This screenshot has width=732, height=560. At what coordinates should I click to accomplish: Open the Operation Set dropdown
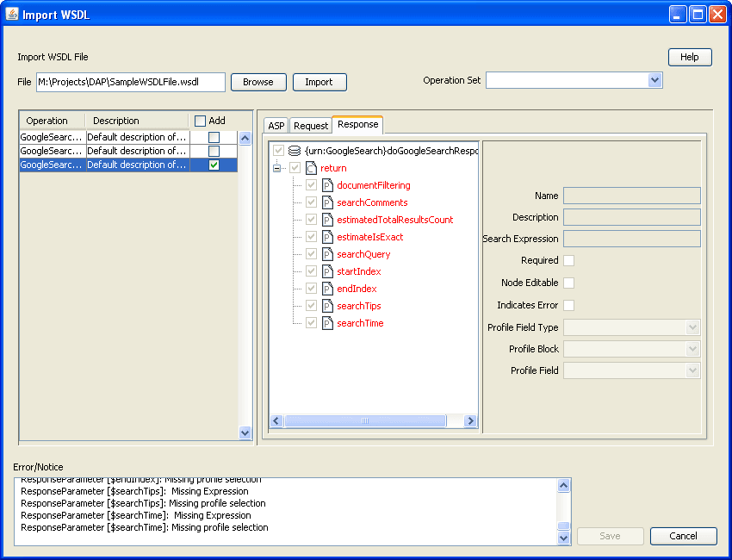654,80
